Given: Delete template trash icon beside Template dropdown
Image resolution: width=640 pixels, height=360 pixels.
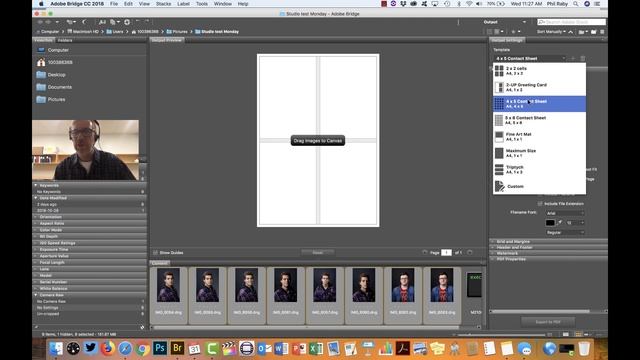Looking at the screenshot, I should [x=582, y=58].
